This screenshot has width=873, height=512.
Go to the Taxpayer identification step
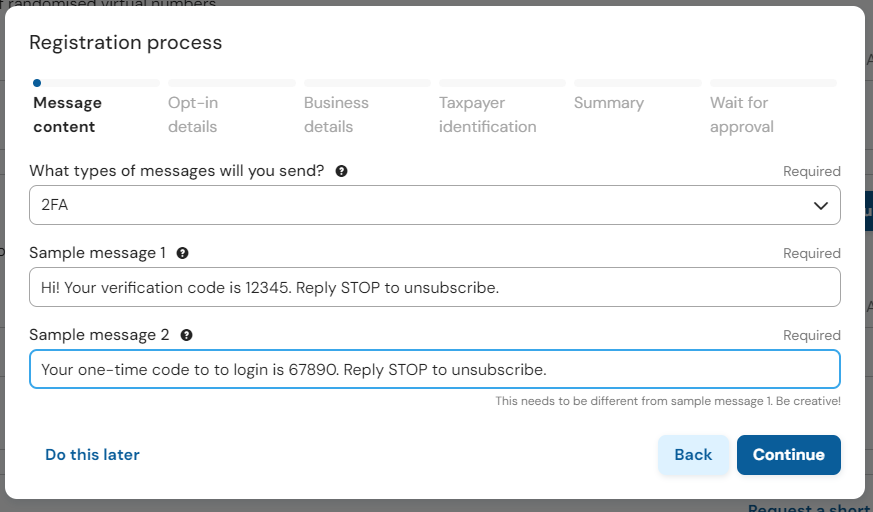point(488,115)
